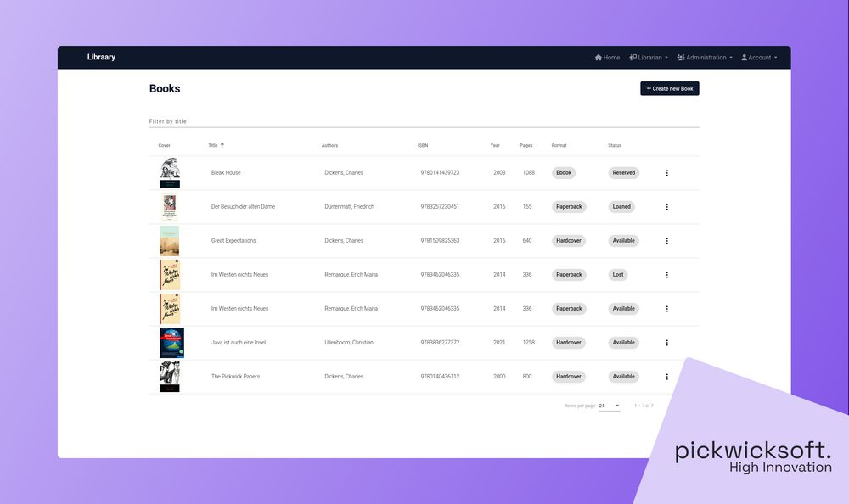Click the Create new Book button
This screenshot has height=504, width=849.
670,88
